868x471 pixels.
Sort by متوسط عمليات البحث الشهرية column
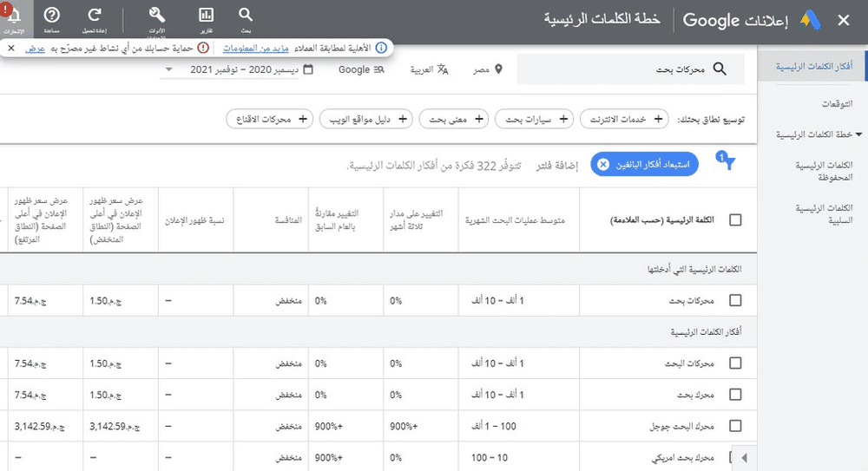click(x=515, y=220)
